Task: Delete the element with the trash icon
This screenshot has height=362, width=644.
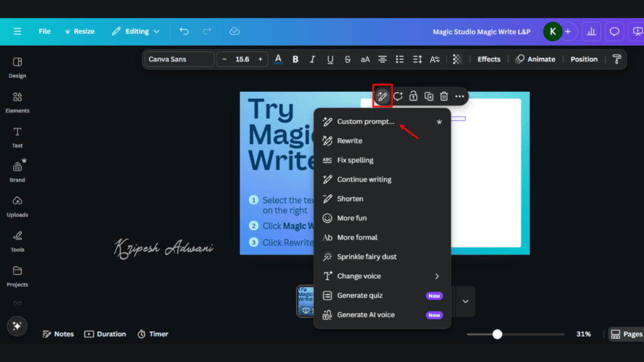Action: [444, 96]
